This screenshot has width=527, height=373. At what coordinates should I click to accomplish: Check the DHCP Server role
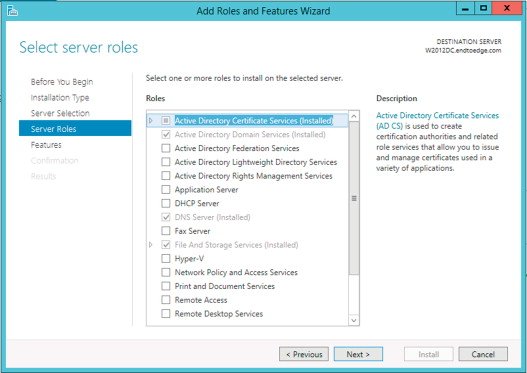166,203
